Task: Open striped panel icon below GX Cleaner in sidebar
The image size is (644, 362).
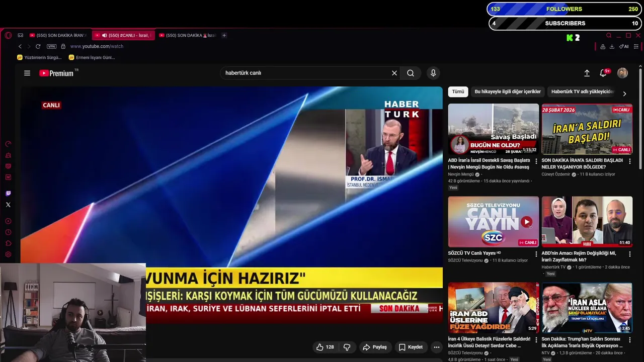Action: 8,166
